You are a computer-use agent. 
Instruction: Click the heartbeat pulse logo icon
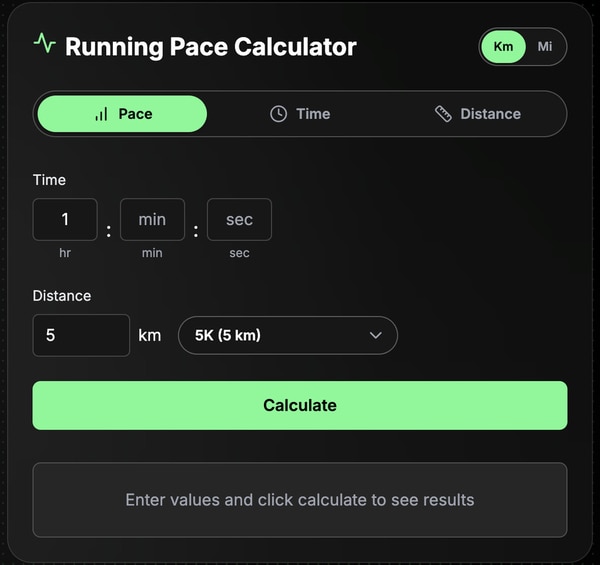pos(44,43)
